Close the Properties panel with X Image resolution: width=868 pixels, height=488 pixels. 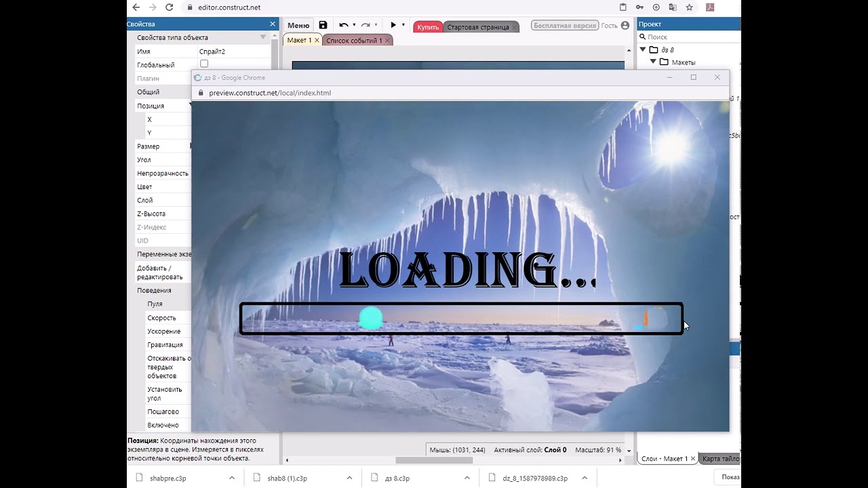[x=273, y=24]
